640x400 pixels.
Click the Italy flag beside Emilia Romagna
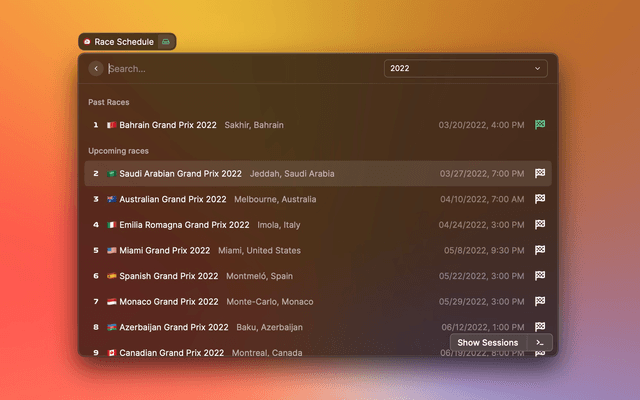[112, 225]
